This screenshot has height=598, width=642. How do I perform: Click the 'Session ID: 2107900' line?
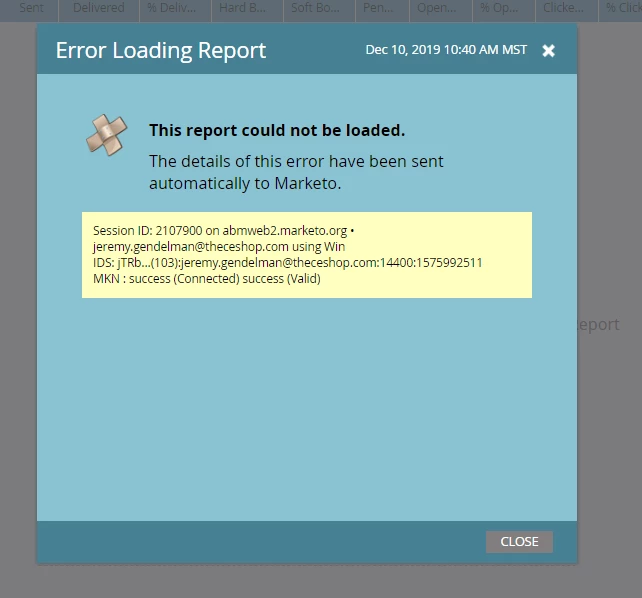tap(224, 230)
